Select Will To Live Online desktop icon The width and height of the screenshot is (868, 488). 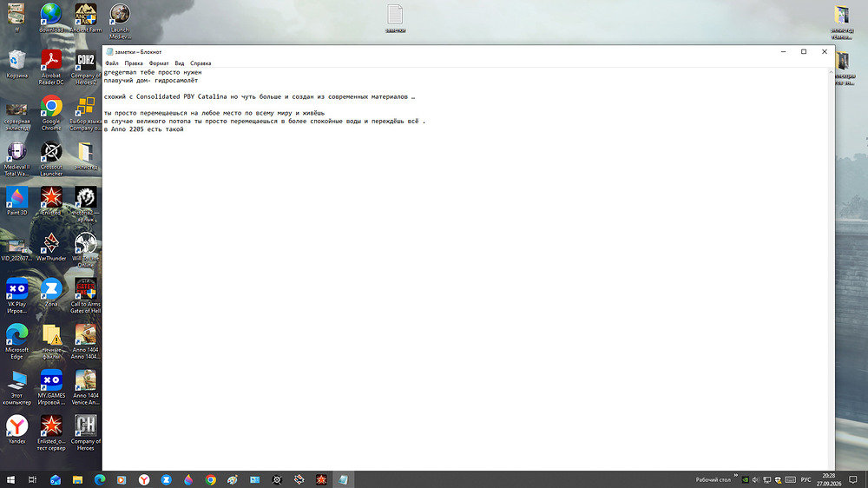[85, 250]
